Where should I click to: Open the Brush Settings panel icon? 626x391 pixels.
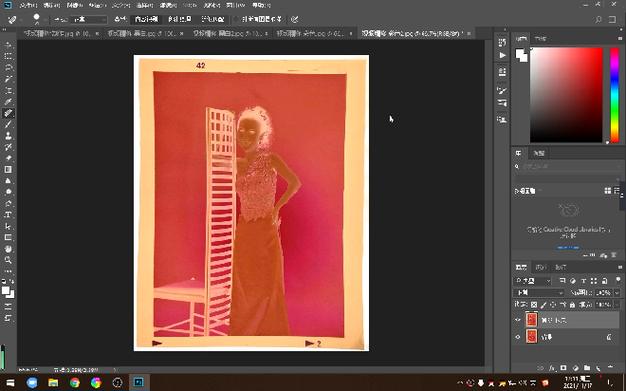pos(502,90)
